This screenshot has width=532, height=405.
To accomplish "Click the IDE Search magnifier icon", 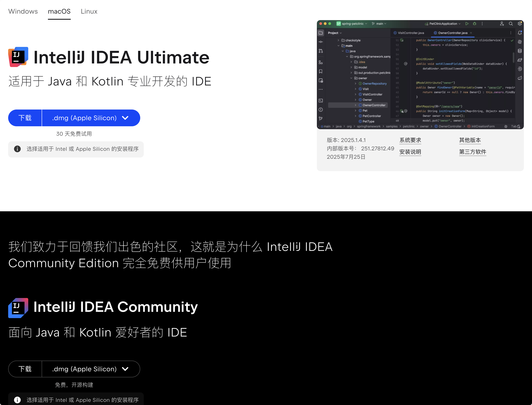I will pyautogui.click(x=511, y=24).
